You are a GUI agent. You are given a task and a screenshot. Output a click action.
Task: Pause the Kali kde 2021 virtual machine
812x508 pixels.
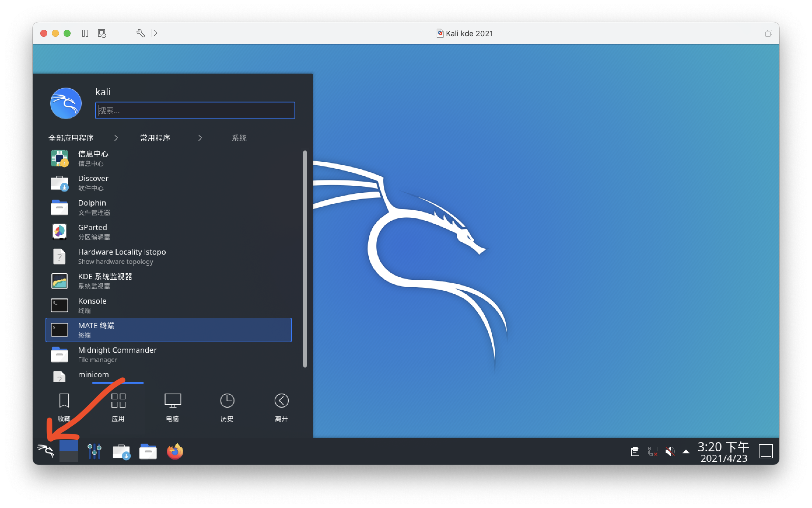pyautogui.click(x=85, y=33)
